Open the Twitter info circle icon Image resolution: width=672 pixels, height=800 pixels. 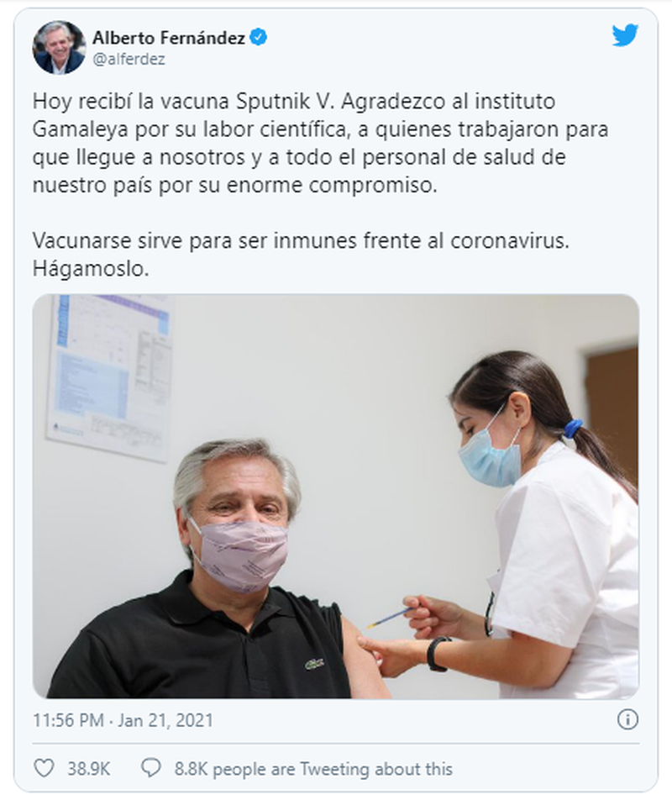click(627, 719)
